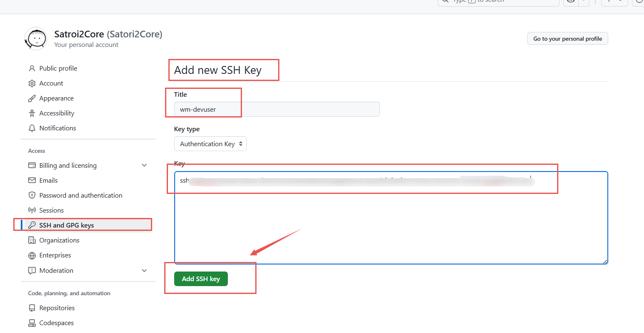Screen dimensions: 644x333
Task: Expand Billing and licensing chevron
Action: pos(144,165)
